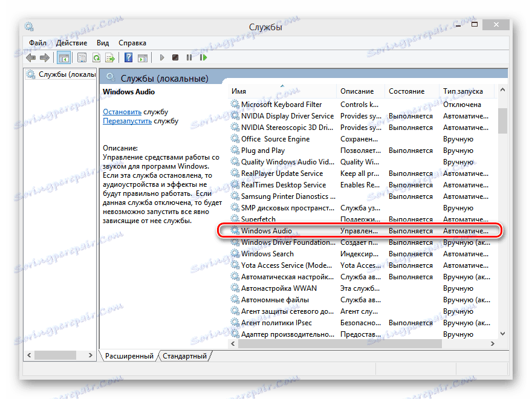
Task: Navigate back using the Back arrow
Action: tap(30, 57)
